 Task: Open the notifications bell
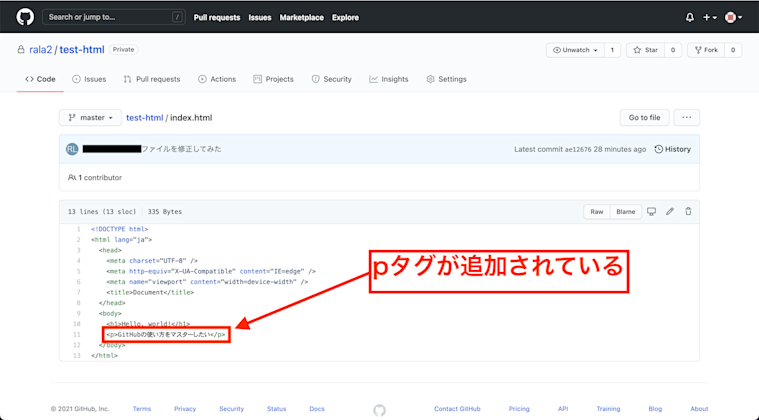[x=690, y=17]
